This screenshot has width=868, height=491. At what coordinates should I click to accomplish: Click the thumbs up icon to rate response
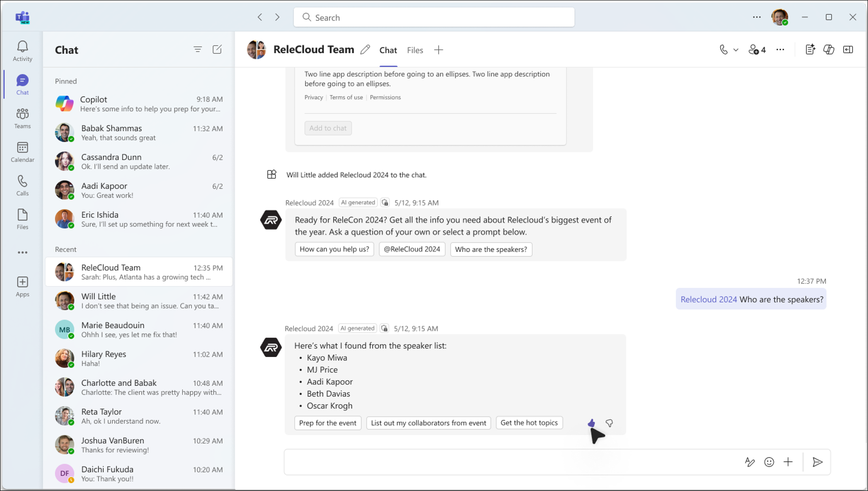coord(591,422)
